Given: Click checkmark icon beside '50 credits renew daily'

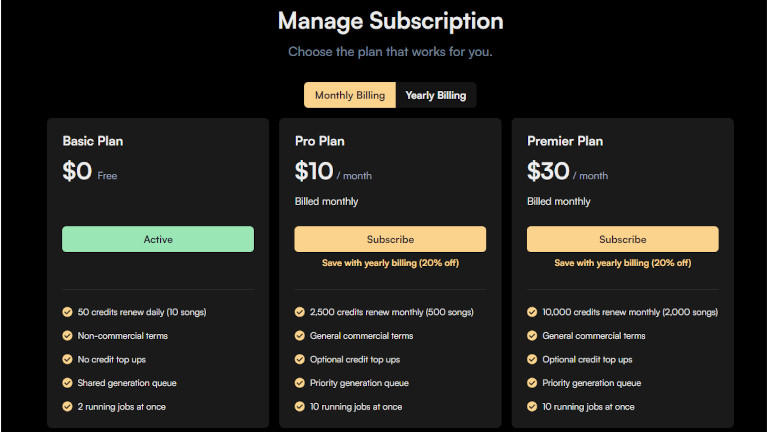Looking at the screenshot, I should 68,312.
